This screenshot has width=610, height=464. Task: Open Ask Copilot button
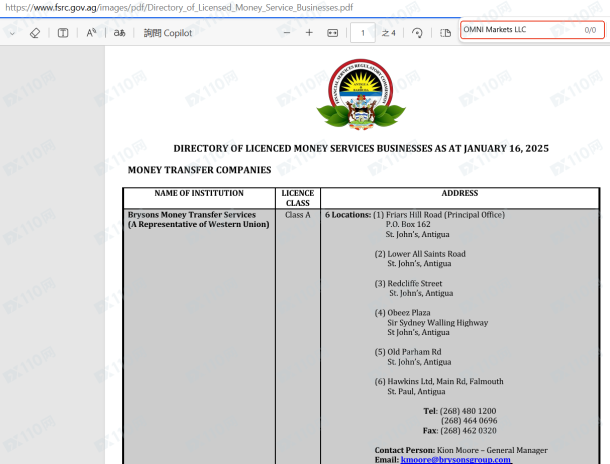(x=168, y=33)
